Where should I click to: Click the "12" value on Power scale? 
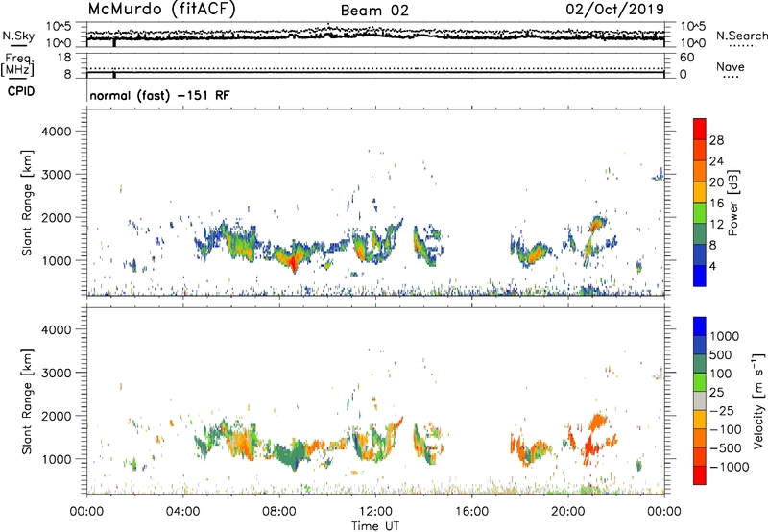coord(716,225)
